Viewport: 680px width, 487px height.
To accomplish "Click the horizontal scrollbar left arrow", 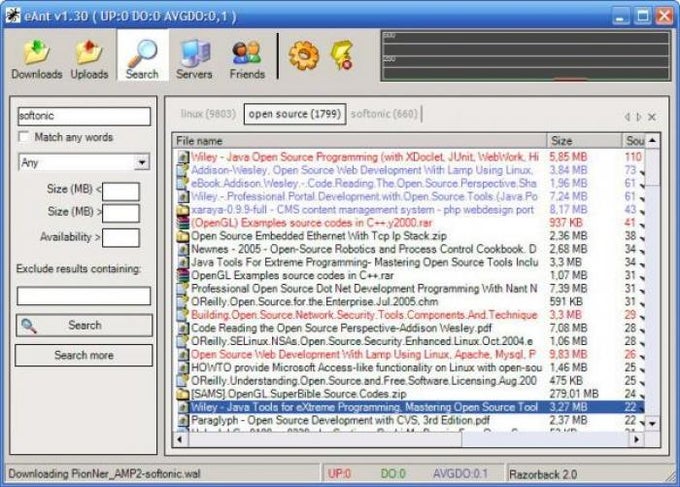I will tap(180, 439).
